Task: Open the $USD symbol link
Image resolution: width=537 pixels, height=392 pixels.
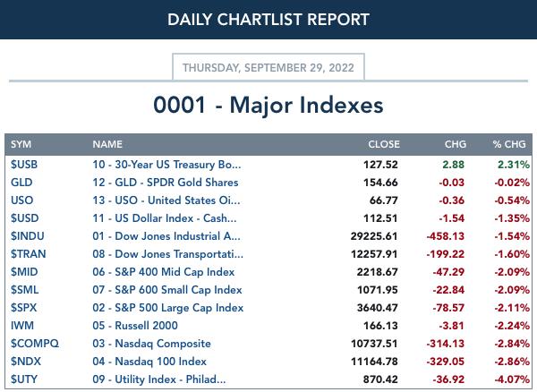Action: point(25,218)
